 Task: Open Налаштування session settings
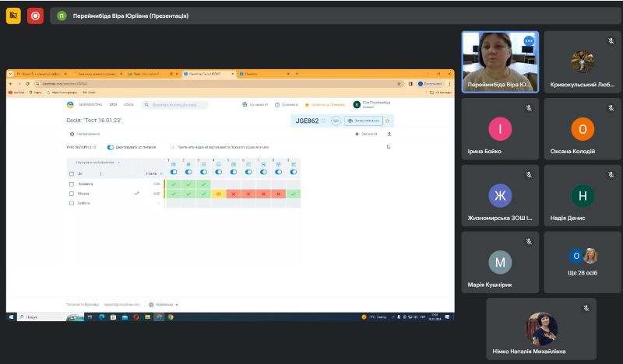point(85,135)
